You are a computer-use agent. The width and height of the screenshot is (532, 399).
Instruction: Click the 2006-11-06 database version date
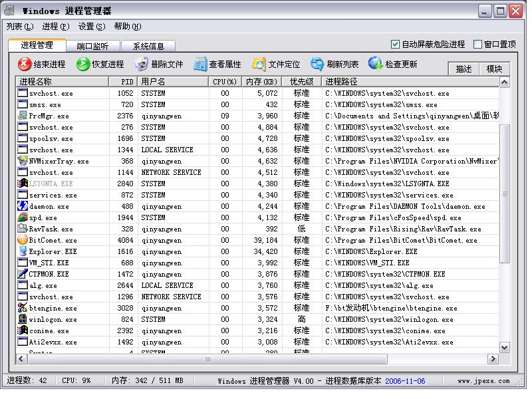[x=405, y=380]
